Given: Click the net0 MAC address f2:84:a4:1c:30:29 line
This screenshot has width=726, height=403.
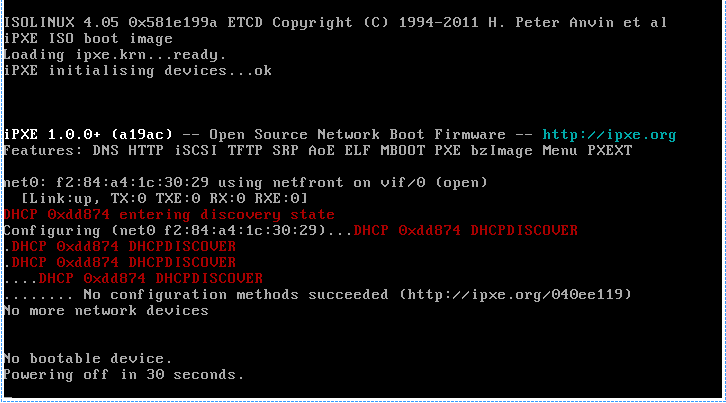Looking at the screenshot, I should [x=245, y=183].
